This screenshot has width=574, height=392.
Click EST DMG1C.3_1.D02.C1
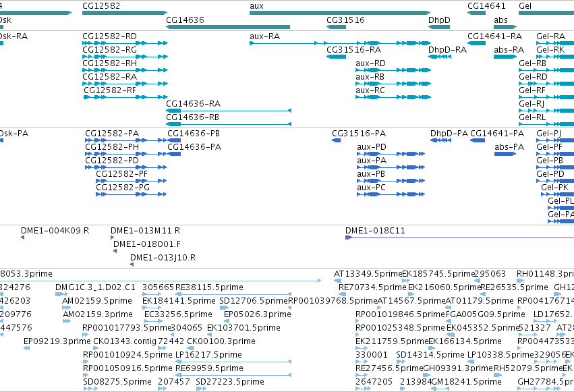click(x=62, y=294)
